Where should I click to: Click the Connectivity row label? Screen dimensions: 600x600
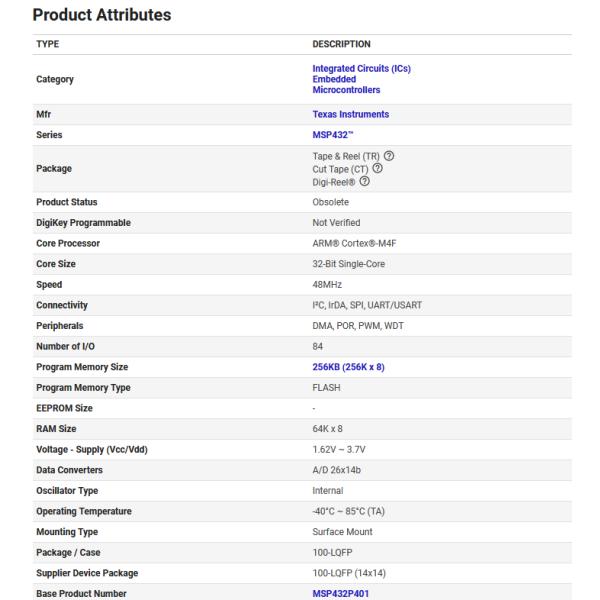pos(62,305)
